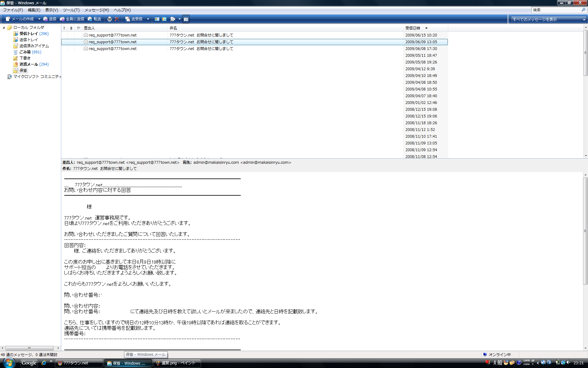Select the message dated 2009/06/15 10:20
Screen dimensions: 588x368
pos(254,35)
